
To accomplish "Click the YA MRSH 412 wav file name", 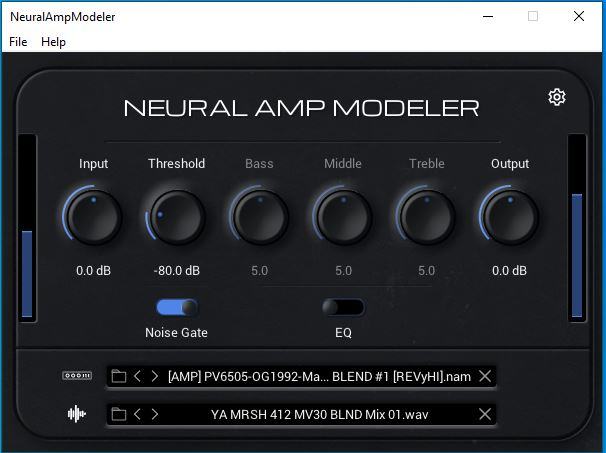I will [319, 414].
